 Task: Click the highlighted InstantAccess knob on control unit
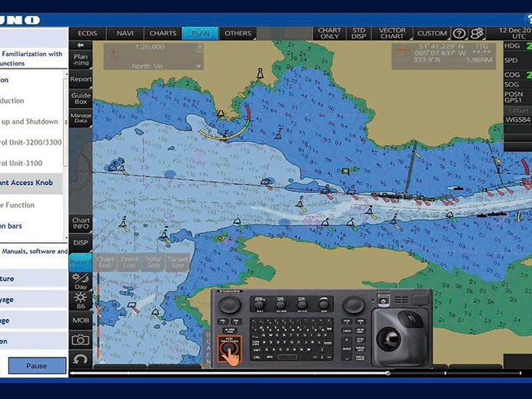click(229, 347)
